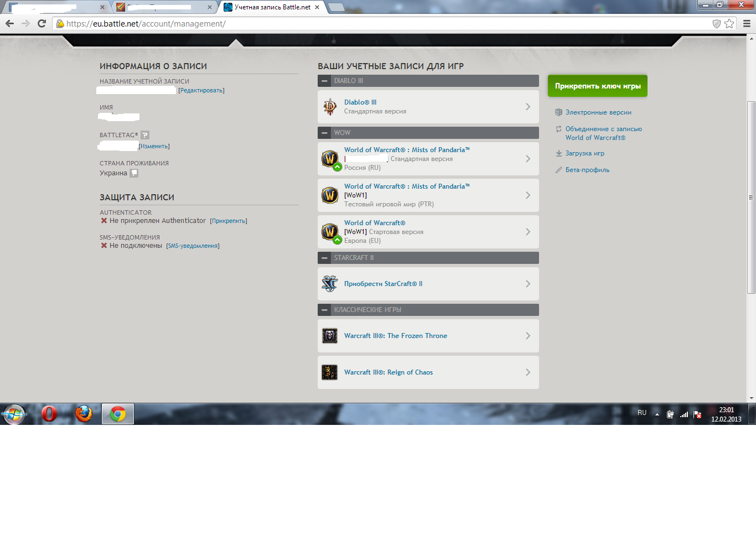756x540 pixels.
Task: Click the shield icon in the address bar
Action: pos(717,24)
